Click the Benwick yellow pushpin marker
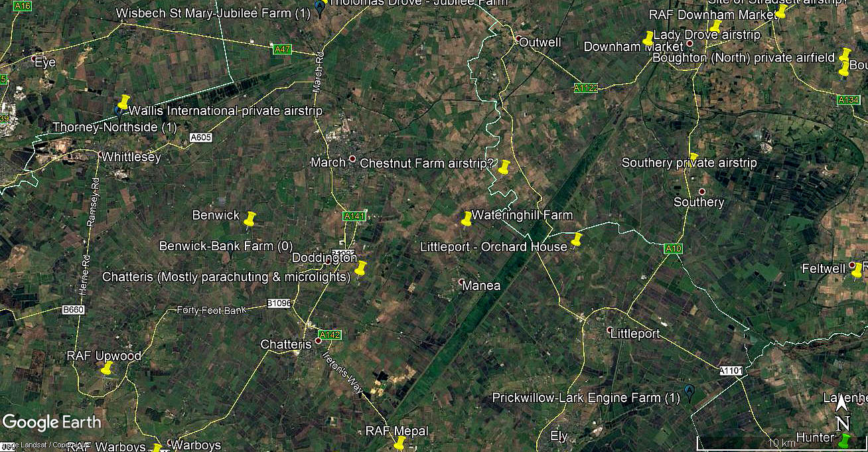The width and height of the screenshot is (868, 452). coord(250,218)
